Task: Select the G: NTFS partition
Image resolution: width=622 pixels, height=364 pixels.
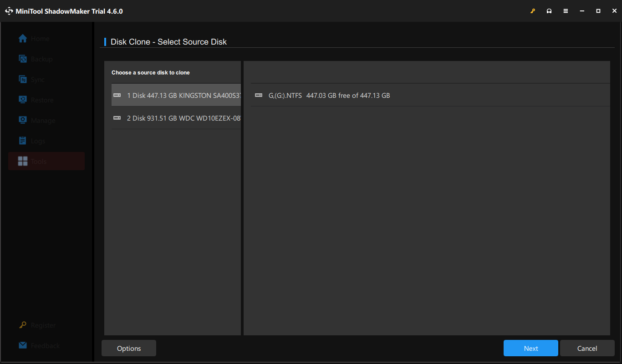Action: click(x=323, y=95)
